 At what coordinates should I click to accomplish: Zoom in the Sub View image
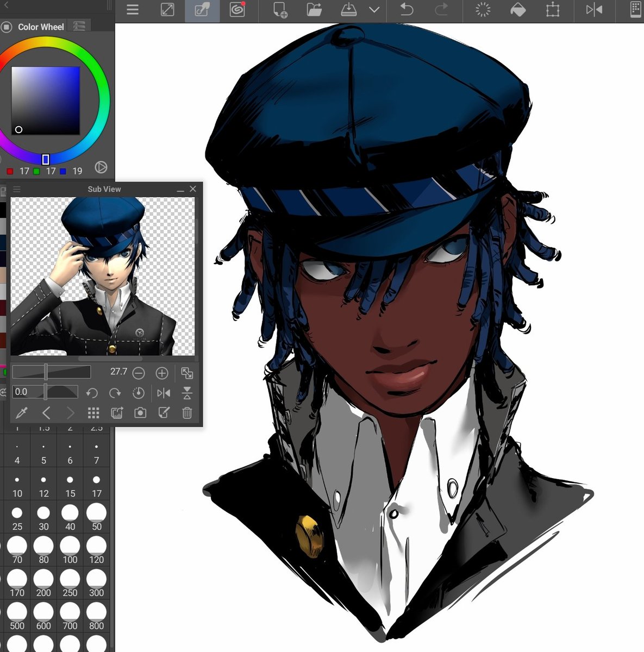click(x=162, y=373)
